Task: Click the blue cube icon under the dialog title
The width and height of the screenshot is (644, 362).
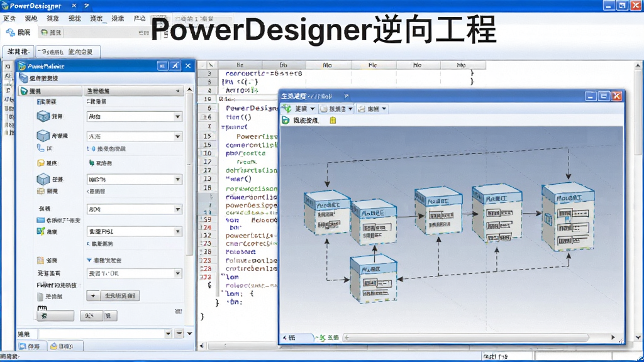Action: pyautogui.click(x=24, y=78)
